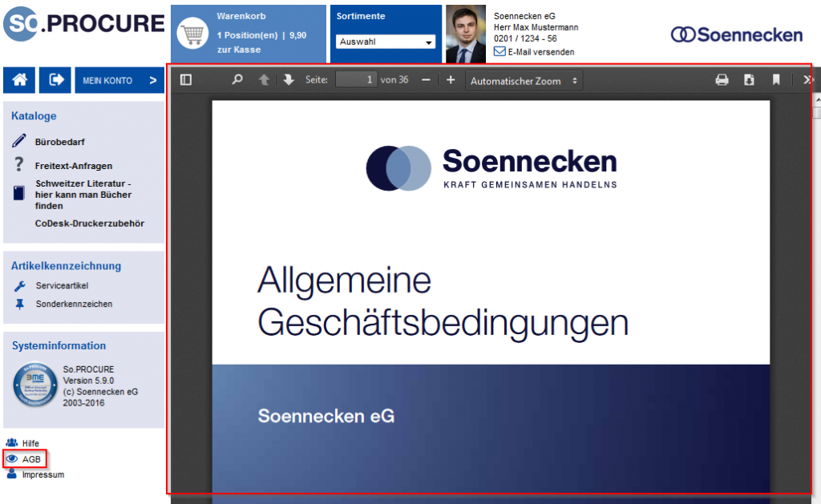
Task: Go to previous PDF page
Action: (264, 79)
